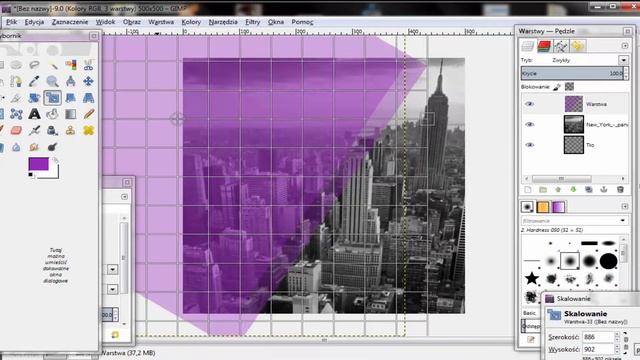
Task: Open the lower dropdown in tool options panel
Action: coord(112,289)
